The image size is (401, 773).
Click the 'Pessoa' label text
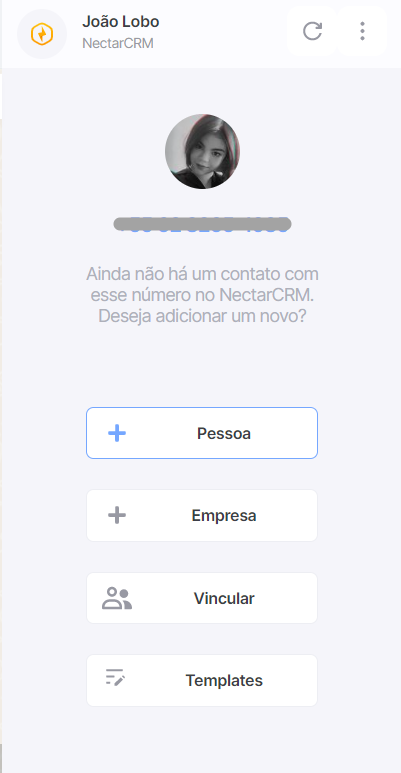224,434
